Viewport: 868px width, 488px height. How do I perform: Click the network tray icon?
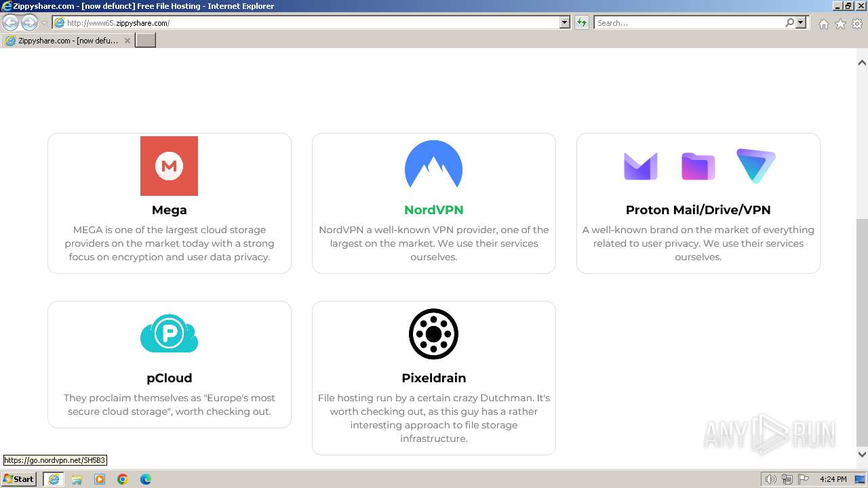point(787,479)
